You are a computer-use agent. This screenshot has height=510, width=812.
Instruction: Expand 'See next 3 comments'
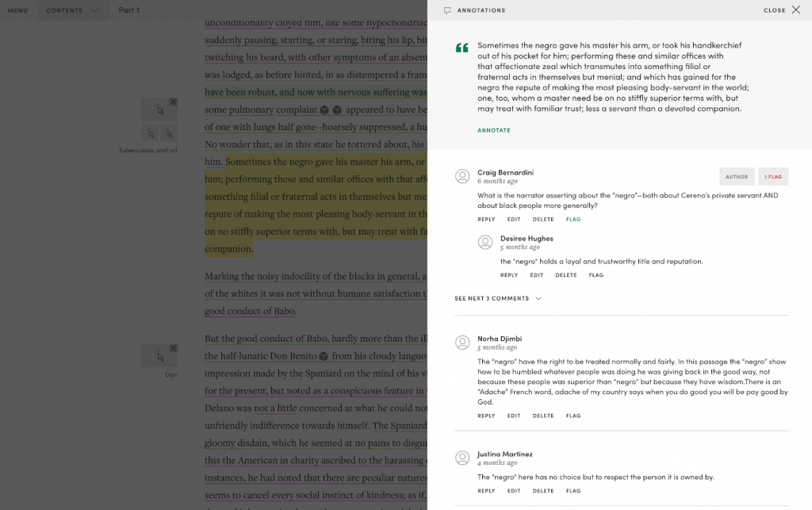click(498, 298)
